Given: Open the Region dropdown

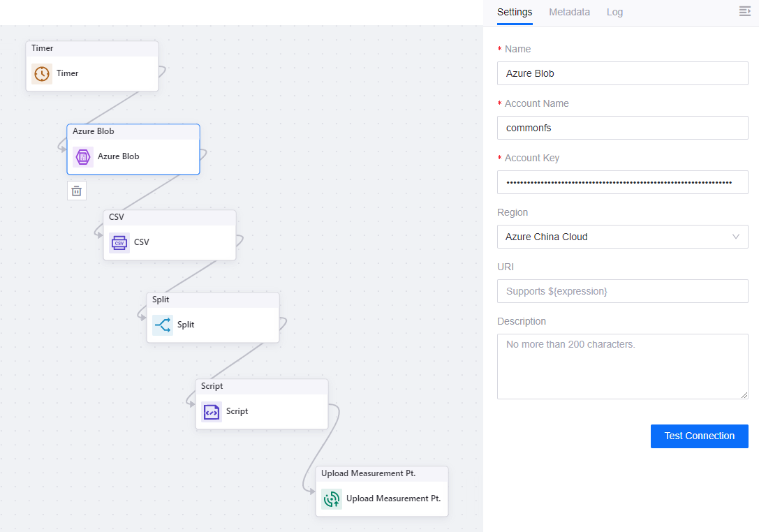Looking at the screenshot, I should [x=614, y=237].
